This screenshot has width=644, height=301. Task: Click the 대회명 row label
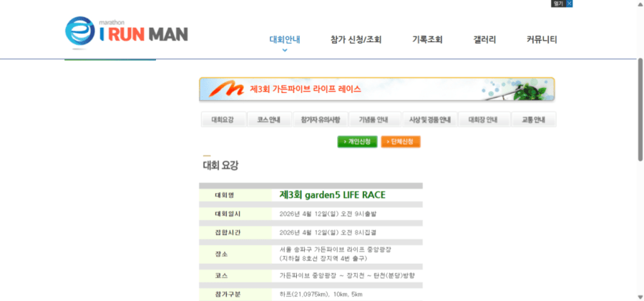(224, 195)
